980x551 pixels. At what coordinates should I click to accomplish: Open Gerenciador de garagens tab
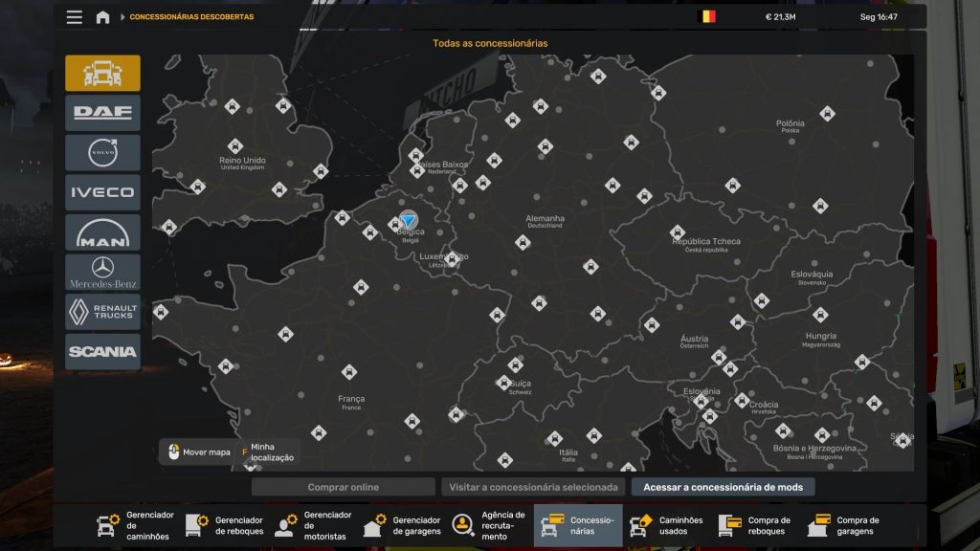[402, 525]
